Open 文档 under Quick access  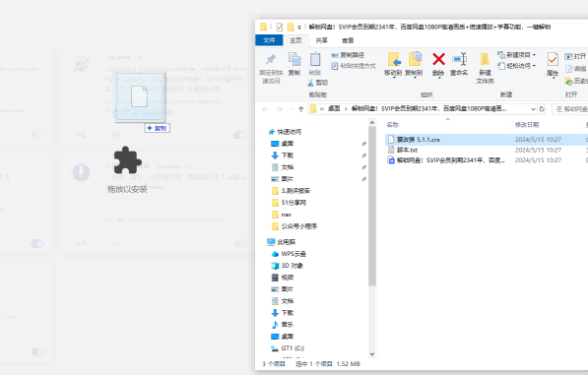pos(288,167)
